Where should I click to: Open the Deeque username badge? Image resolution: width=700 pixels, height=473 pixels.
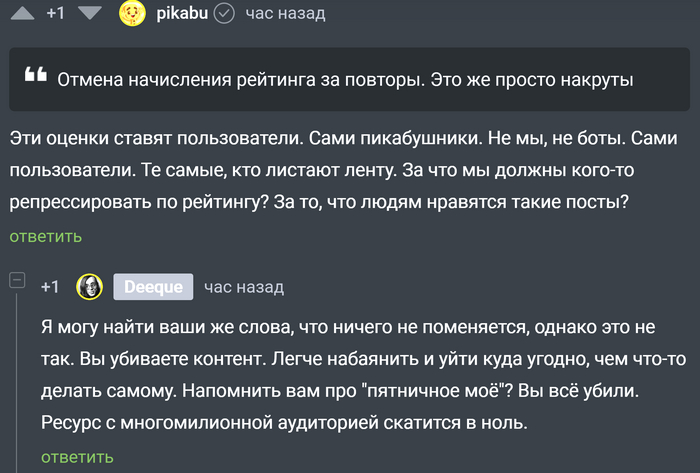(153, 287)
